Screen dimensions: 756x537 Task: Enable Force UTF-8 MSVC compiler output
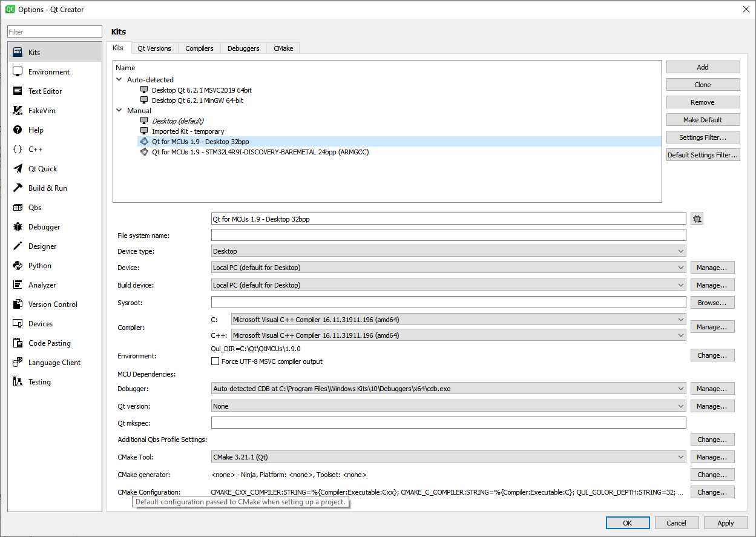pos(215,361)
